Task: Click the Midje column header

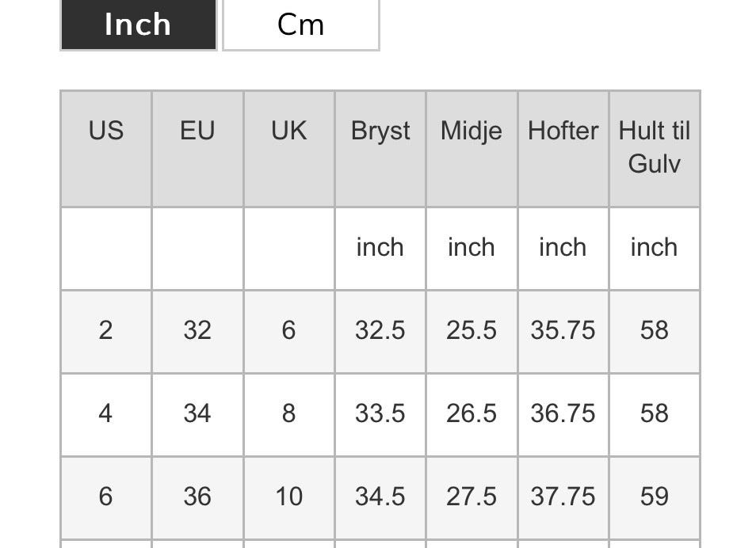Action: coord(472,131)
